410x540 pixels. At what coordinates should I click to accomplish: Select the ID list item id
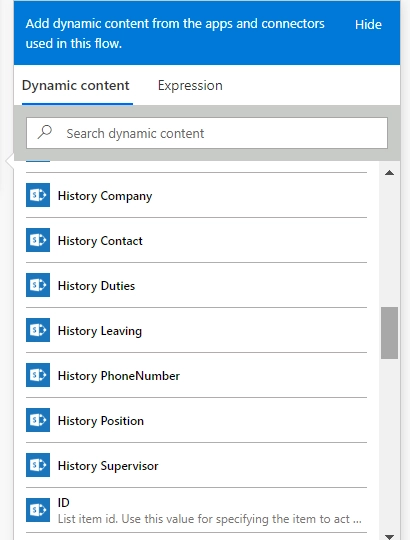pyautogui.click(x=196, y=510)
